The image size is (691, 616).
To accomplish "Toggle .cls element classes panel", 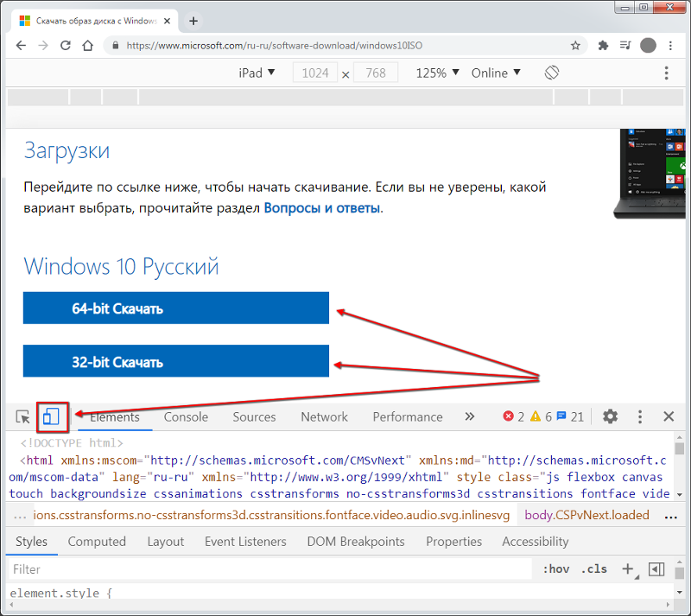I will tap(593, 569).
